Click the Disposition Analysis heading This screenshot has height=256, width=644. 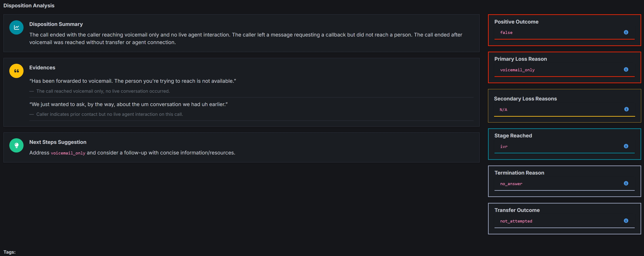tap(29, 5)
